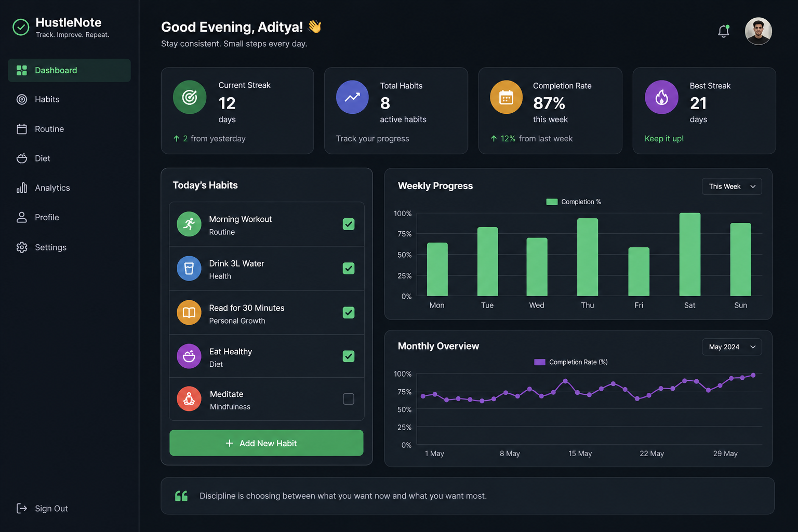Open Aditya's profile avatar photo
This screenshot has height=532, width=798.
(x=758, y=31)
